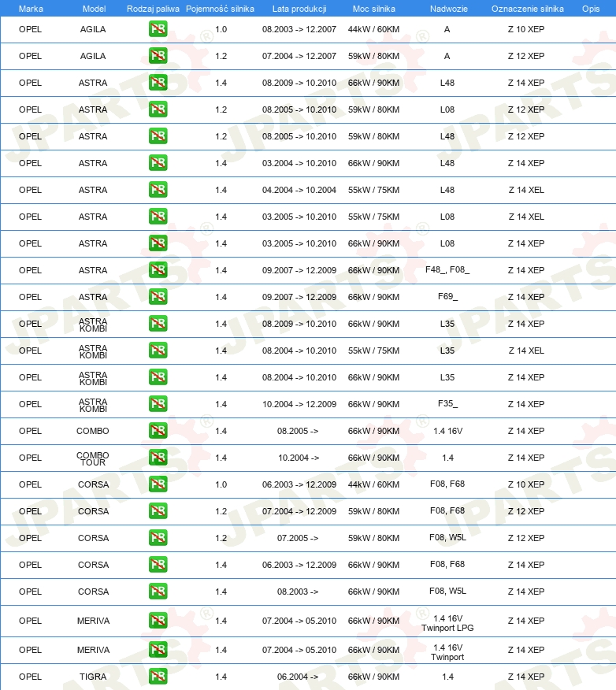Click the '07.2005 ->' production date
The height and width of the screenshot is (690, 616).
pyautogui.click(x=298, y=538)
